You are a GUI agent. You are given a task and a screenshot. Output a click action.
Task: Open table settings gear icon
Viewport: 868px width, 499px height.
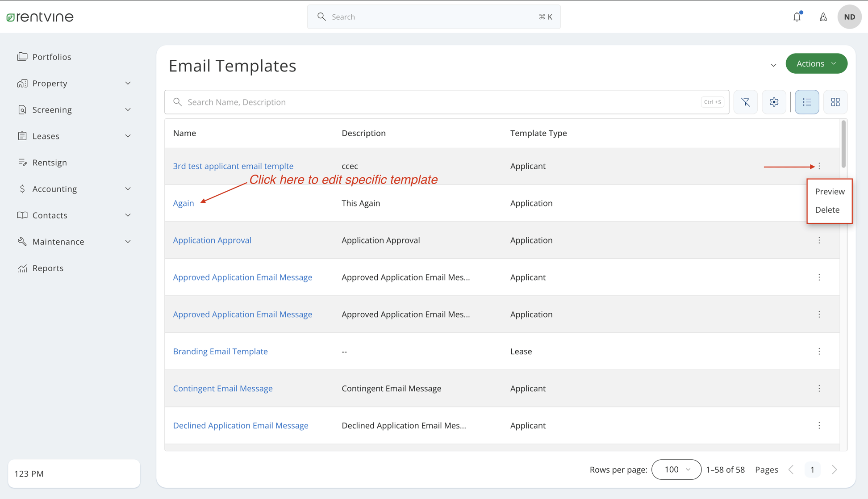click(774, 102)
